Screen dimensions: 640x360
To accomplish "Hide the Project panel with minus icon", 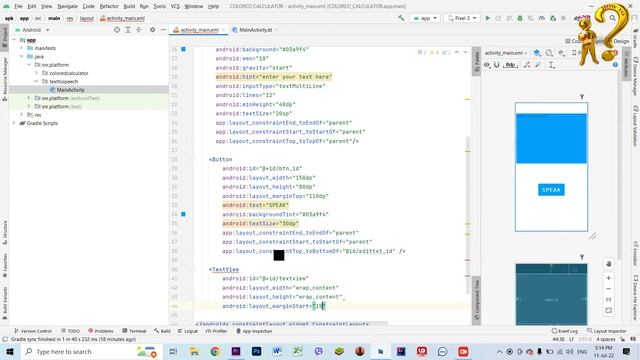I will 163,30.
